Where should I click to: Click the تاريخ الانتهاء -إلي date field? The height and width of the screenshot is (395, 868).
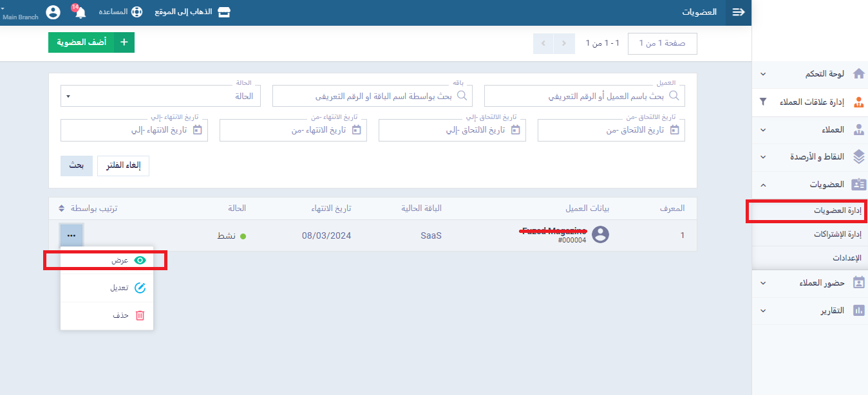[x=134, y=130]
